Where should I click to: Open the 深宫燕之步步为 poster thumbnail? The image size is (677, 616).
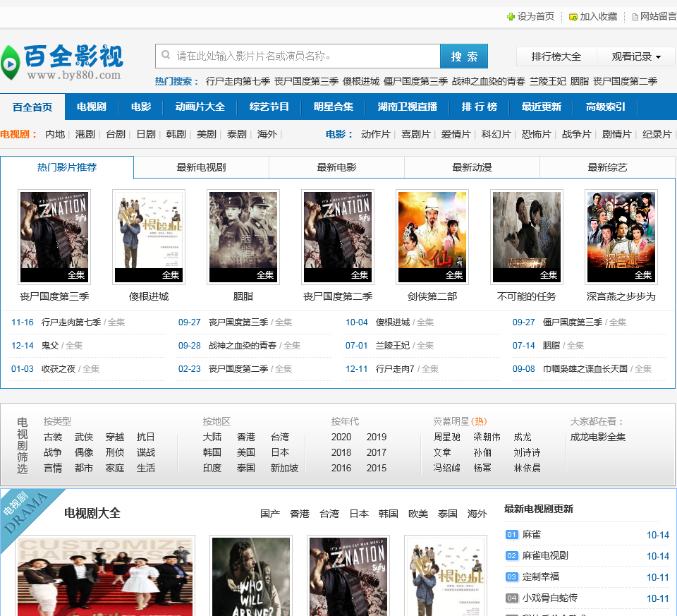621,237
